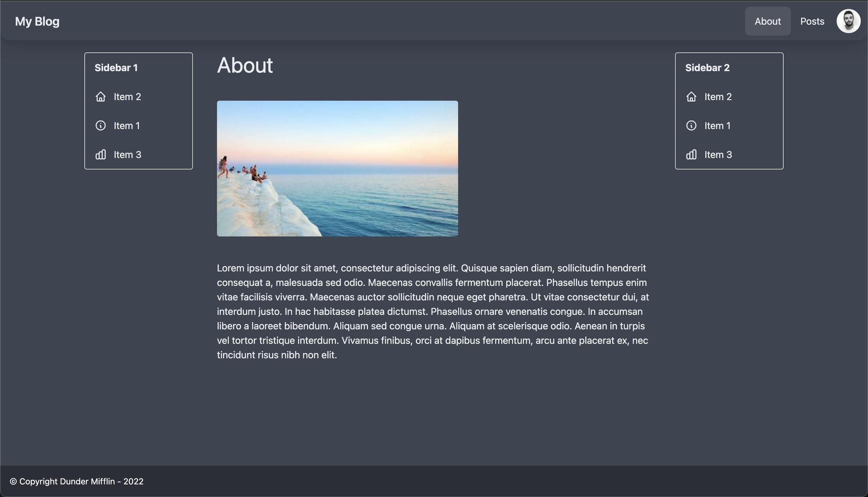Click the info icon in Sidebar 2
The width and height of the screenshot is (868, 497).
[691, 125]
